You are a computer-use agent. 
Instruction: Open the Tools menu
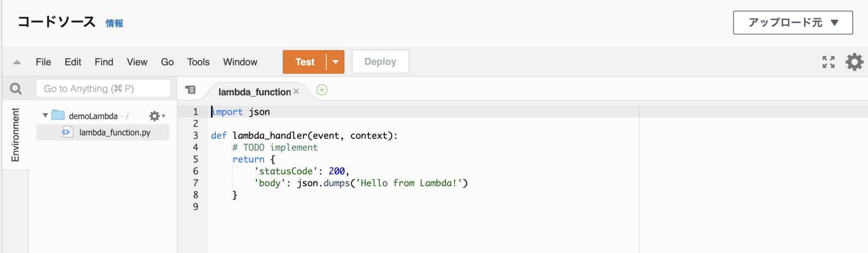click(x=198, y=62)
